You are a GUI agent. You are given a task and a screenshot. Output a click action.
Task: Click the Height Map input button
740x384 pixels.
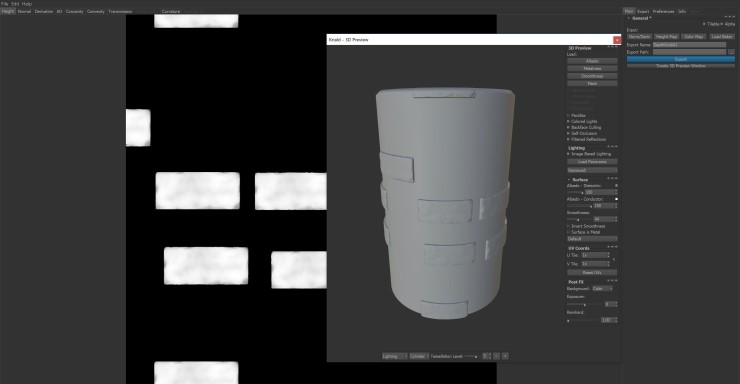coord(666,37)
